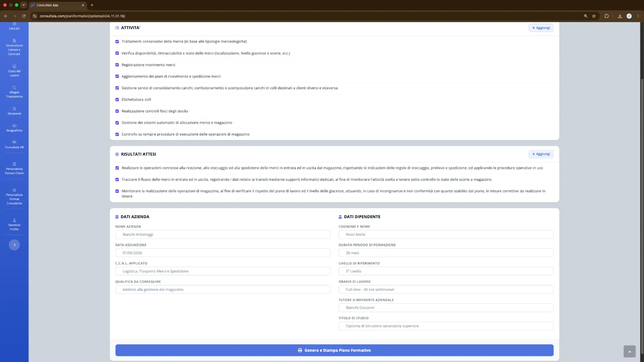Open the UNILAV sidebar item
This screenshot has height=362, width=644.
coord(14,26)
